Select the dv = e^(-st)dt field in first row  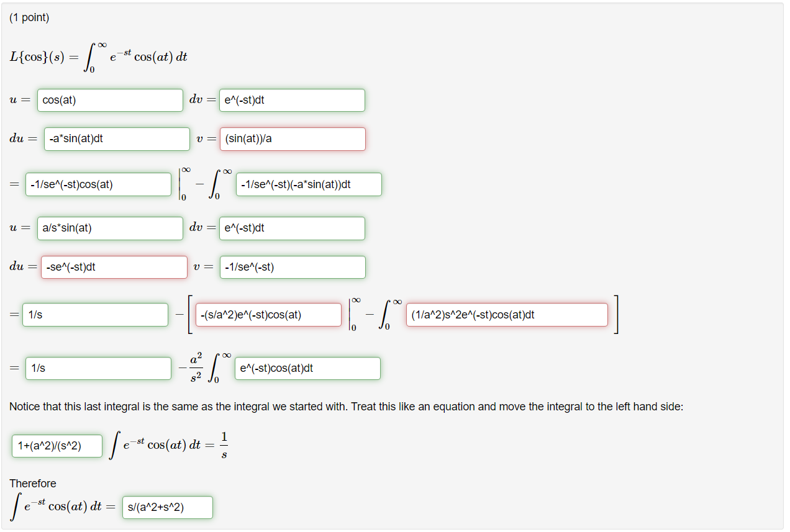[291, 99]
